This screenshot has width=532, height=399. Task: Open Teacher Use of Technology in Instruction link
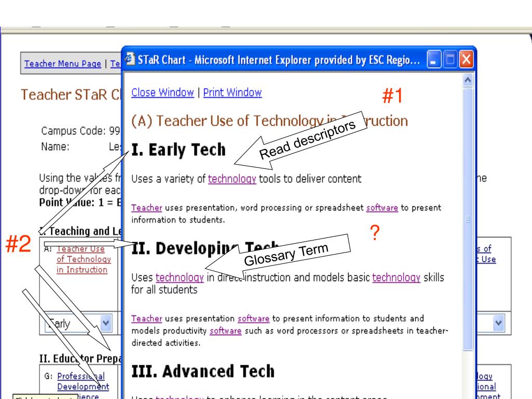coord(84,259)
